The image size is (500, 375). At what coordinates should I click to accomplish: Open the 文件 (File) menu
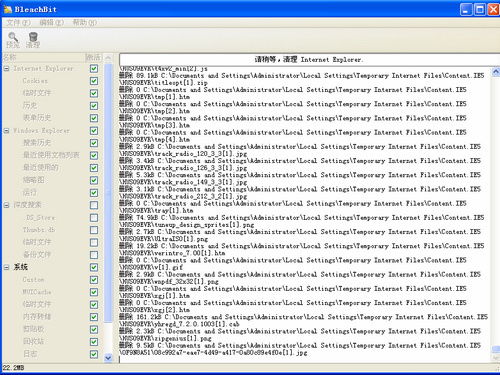click(18, 22)
